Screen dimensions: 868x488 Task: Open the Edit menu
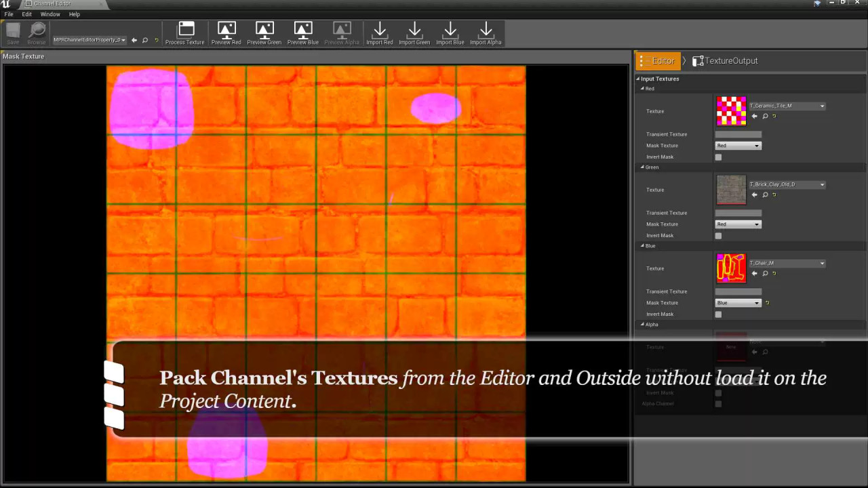pos(26,14)
